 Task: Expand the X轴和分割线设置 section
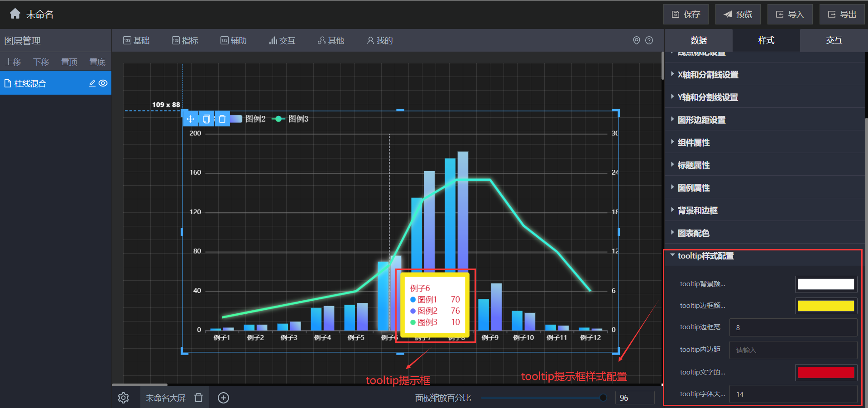point(708,74)
